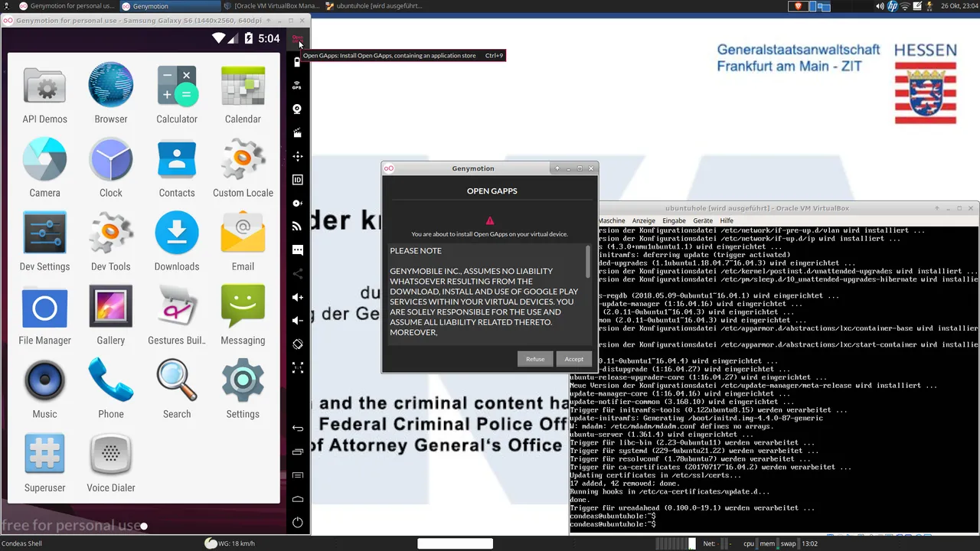Click the power button icon in the sidebar
This screenshot has width=980, height=551.
coord(298,523)
